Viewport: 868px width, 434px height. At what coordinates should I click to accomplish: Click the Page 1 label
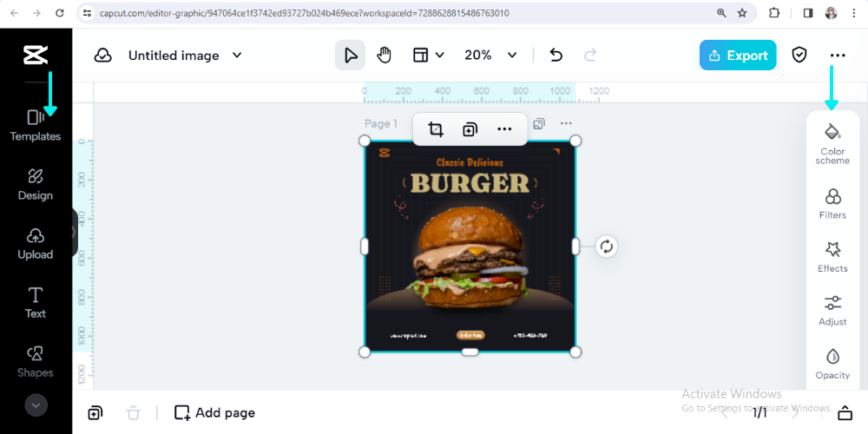381,123
